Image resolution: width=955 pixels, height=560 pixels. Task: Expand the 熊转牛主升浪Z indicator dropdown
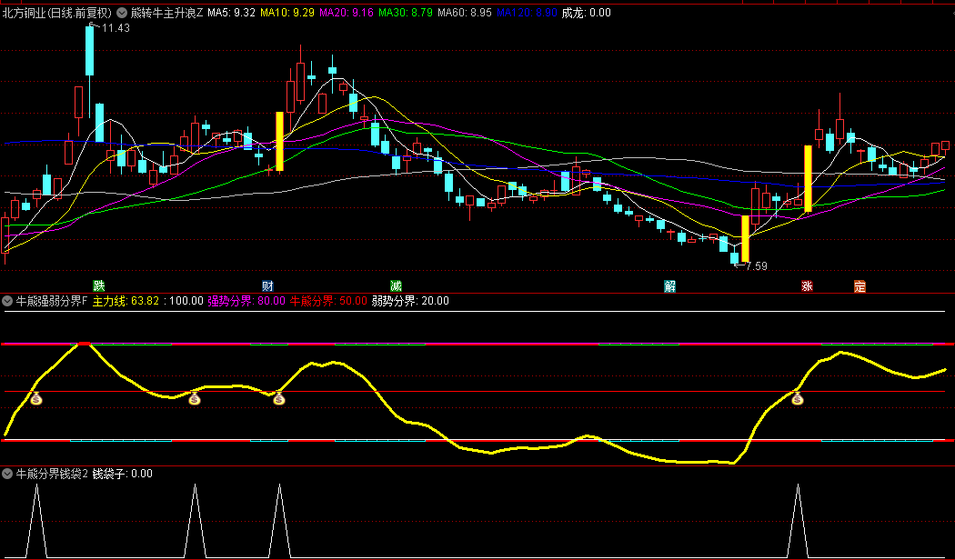[122, 14]
